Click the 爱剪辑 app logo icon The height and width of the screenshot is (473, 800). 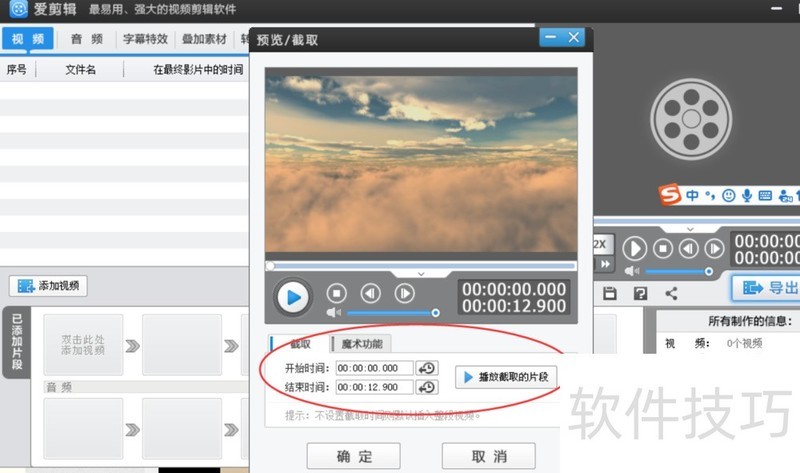coord(19,9)
